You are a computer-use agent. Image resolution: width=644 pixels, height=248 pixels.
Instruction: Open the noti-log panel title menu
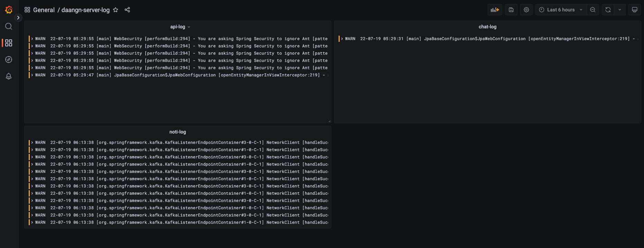pyautogui.click(x=177, y=132)
